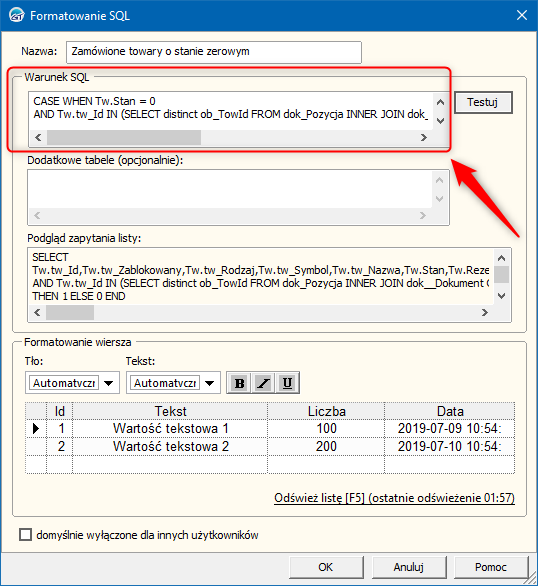Cancel with the Anuluj button
Screen dimensions: 538x586
point(409,567)
